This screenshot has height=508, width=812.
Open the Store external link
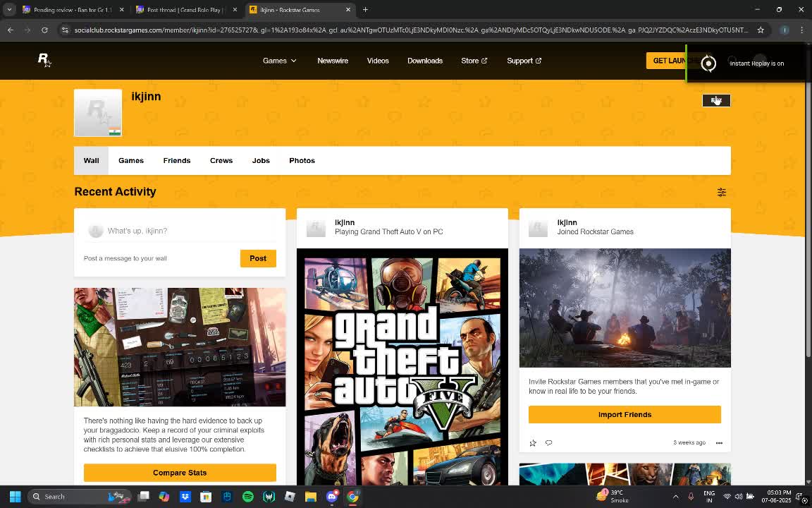pyautogui.click(x=474, y=61)
